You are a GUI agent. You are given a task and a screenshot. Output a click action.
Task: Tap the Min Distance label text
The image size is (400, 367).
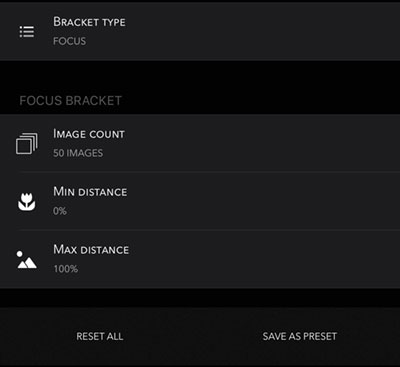pos(90,192)
